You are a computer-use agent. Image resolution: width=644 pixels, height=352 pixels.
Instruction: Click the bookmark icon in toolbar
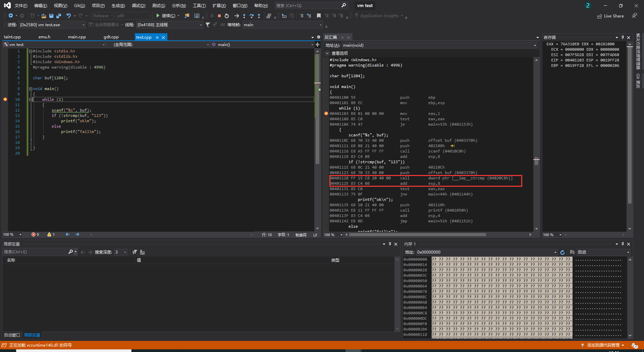pos(319,16)
